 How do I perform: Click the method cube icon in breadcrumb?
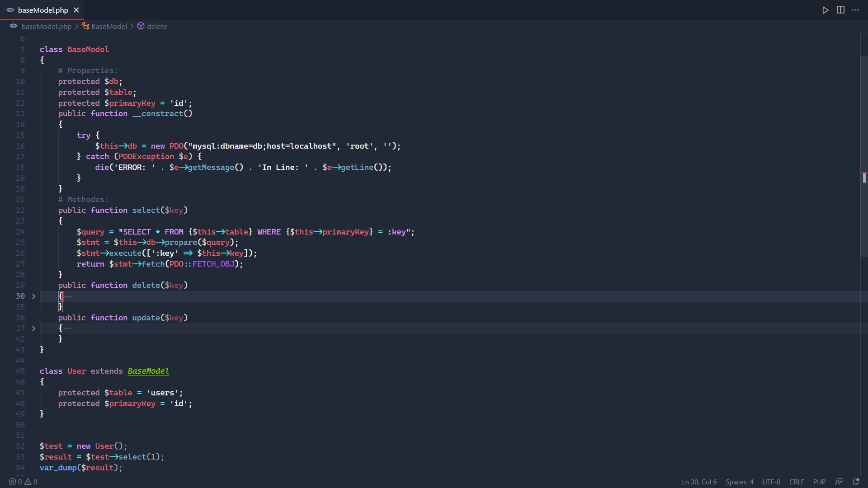point(141,26)
